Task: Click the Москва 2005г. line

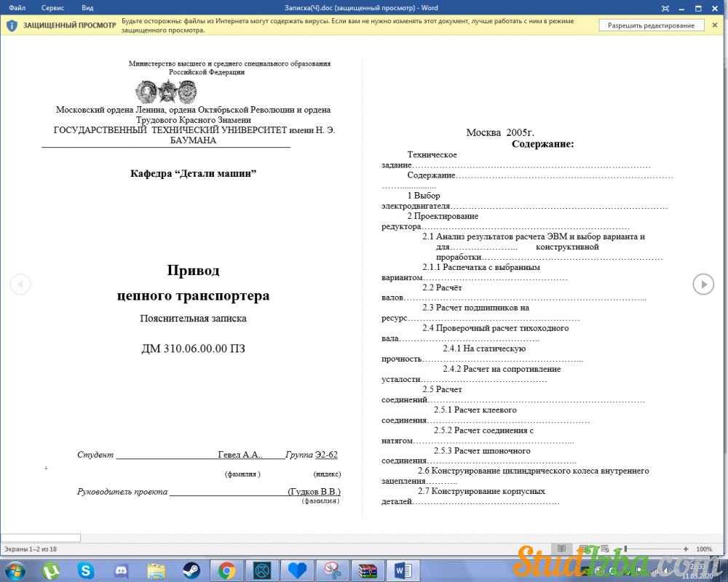Action: 500,132
